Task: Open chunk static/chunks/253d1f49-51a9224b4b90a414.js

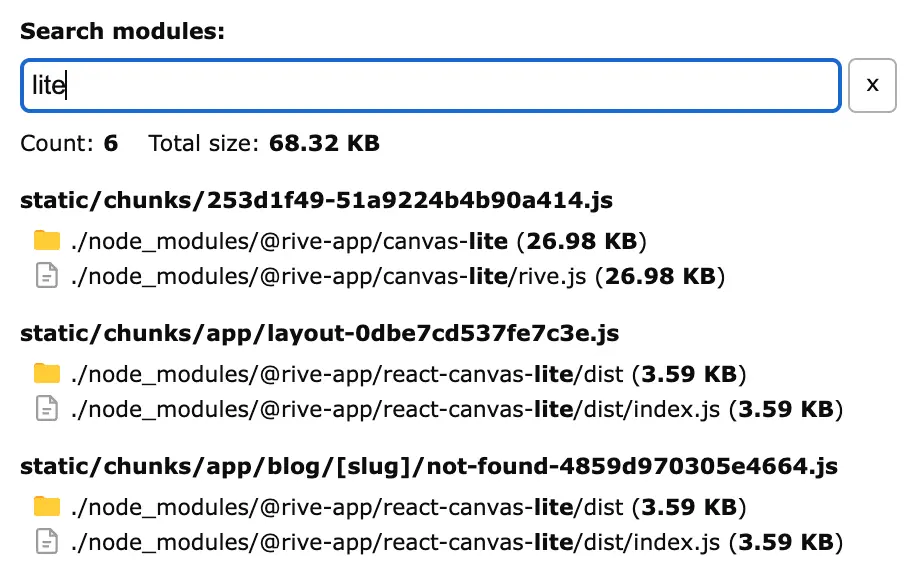Action: 316,200
